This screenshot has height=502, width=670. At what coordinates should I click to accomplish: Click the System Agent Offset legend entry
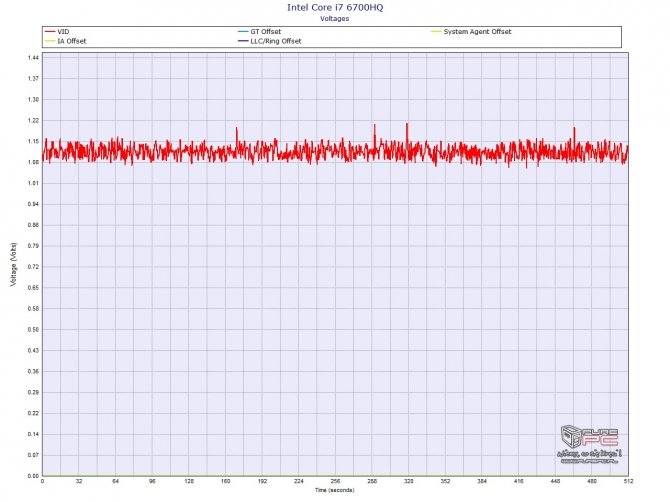[x=471, y=32]
